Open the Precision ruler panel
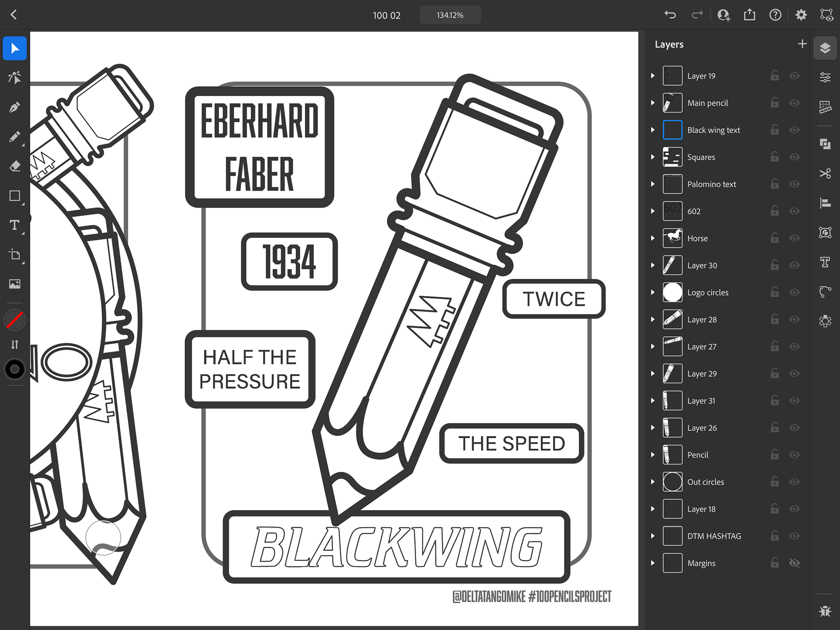Screen dimensions: 840x630 click(x=825, y=107)
